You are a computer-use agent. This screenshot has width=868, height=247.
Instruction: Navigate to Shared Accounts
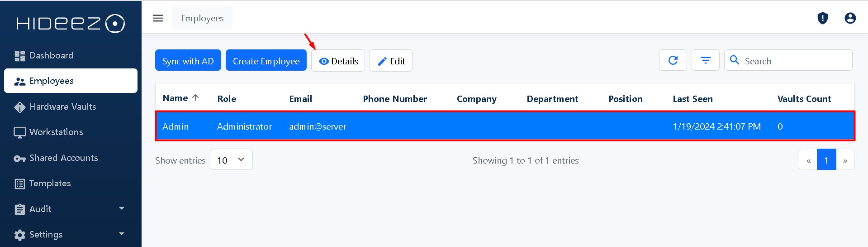(x=63, y=158)
